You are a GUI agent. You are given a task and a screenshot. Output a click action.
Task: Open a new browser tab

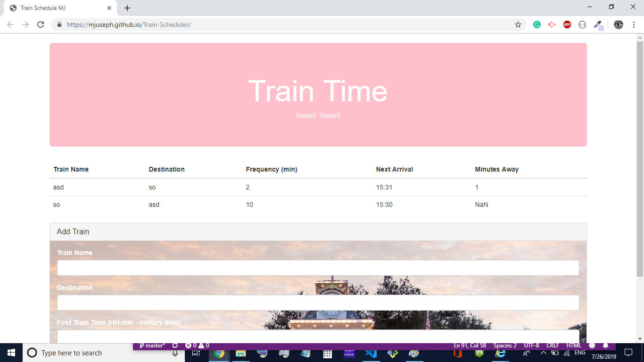(127, 8)
